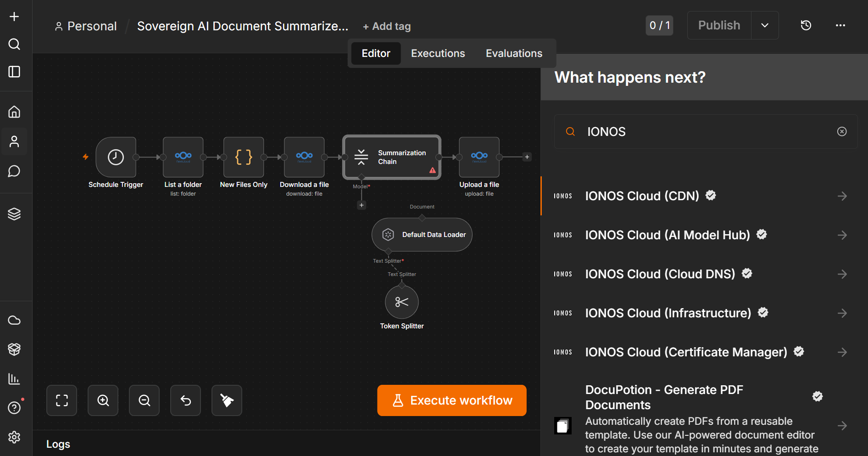Screen dimensions: 868x456
Task: Expand IONOS Cloud (Certificate Manager) arrow
Action: [x=842, y=352]
